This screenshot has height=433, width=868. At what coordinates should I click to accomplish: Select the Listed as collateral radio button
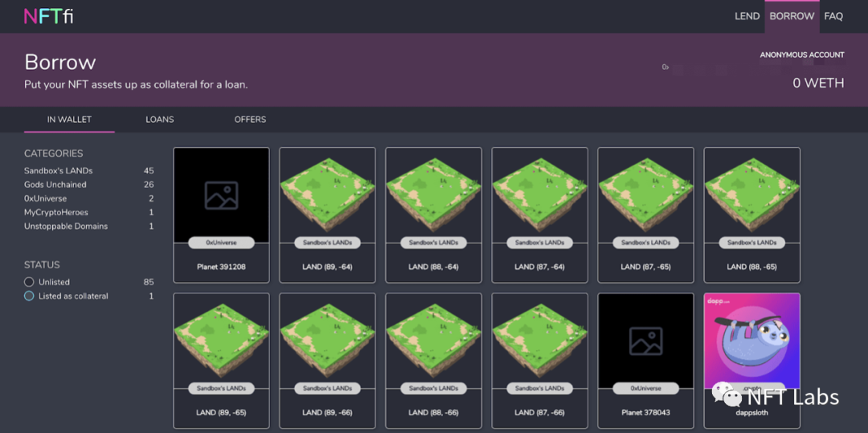click(29, 296)
